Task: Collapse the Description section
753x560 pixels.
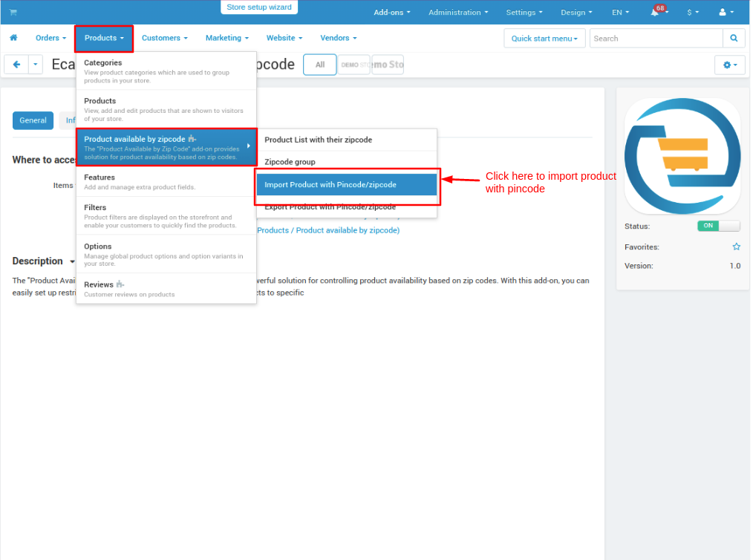Action: pyautogui.click(x=44, y=261)
